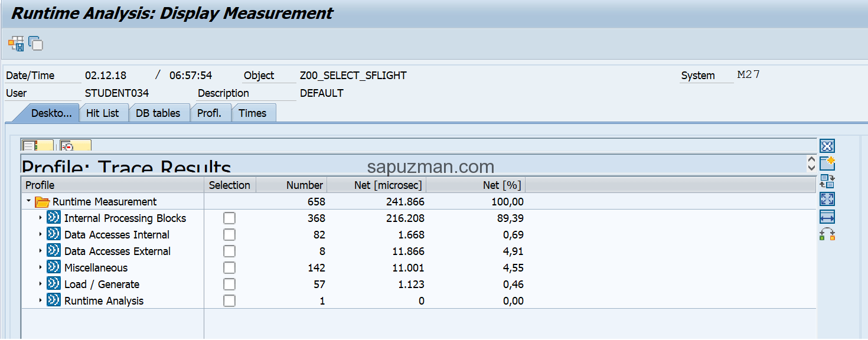The width and height of the screenshot is (868, 340).
Task: Expand the Internal Processing Blocks node
Action: click(41, 218)
